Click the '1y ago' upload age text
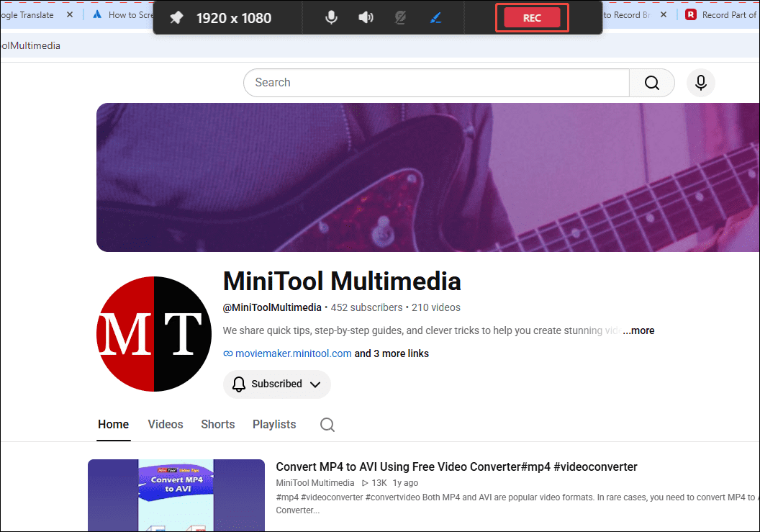 tap(405, 483)
